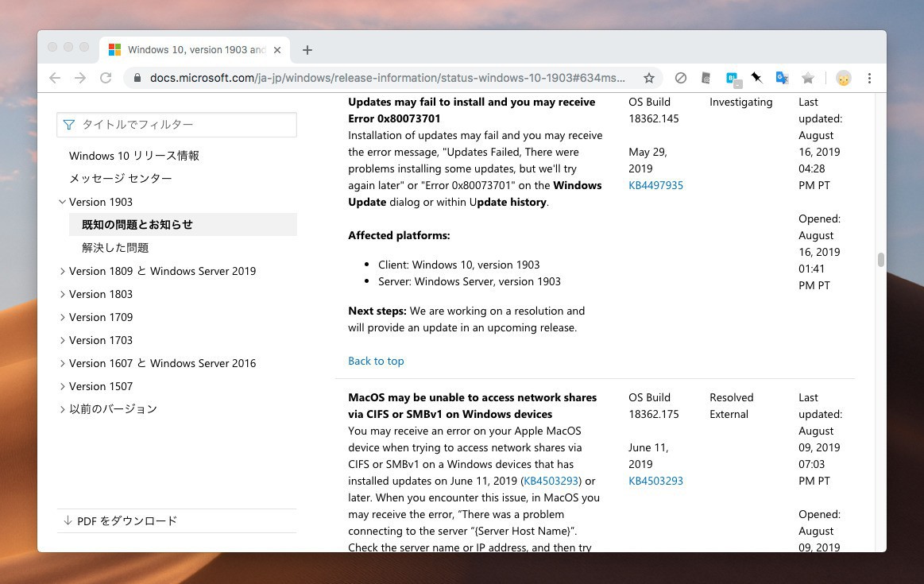Click the Version 1903 label
Viewport: 924px width, 584px height.
[101, 202]
